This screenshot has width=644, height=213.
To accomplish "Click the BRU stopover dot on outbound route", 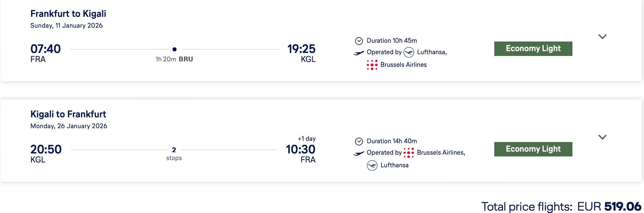I will coord(174,49).
